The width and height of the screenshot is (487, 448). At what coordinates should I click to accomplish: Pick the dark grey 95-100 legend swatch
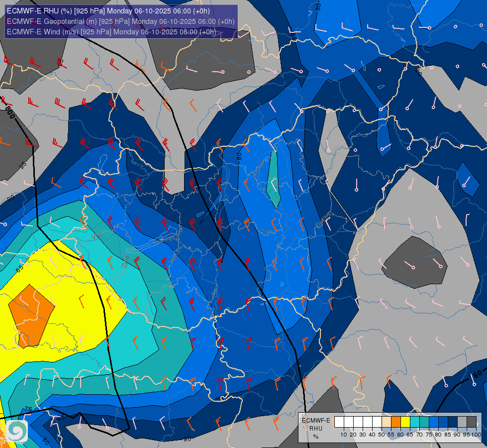[x=472, y=422]
